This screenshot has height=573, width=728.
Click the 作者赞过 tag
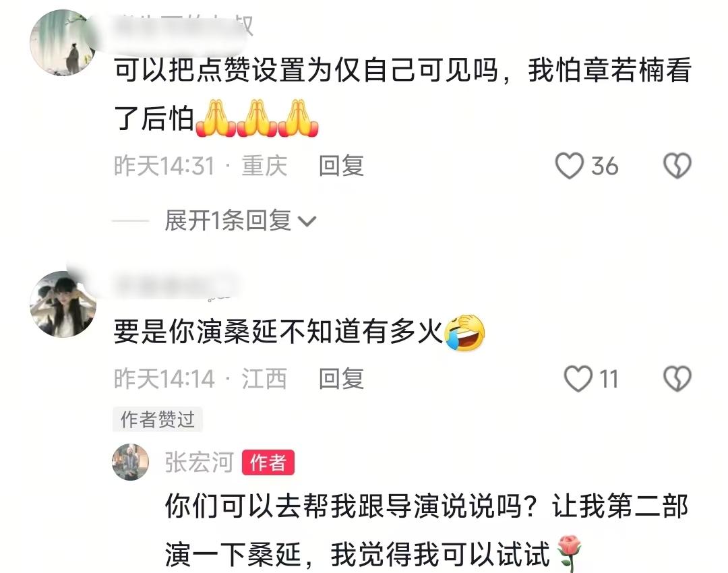pyautogui.click(x=157, y=419)
